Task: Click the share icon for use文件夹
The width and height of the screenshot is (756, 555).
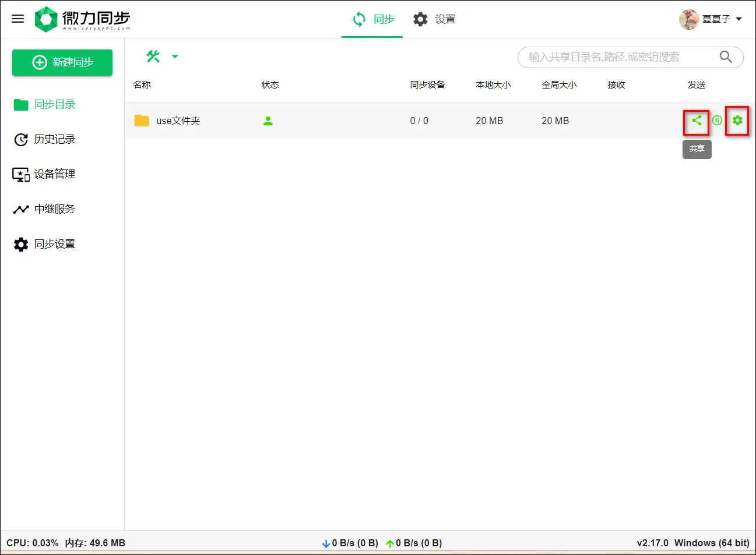Action: tap(697, 121)
